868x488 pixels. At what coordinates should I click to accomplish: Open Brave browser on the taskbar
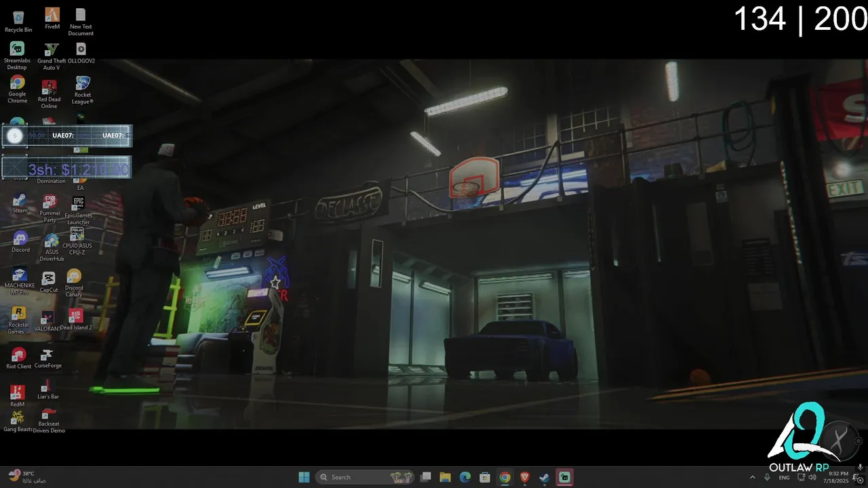click(x=525, y=477)
